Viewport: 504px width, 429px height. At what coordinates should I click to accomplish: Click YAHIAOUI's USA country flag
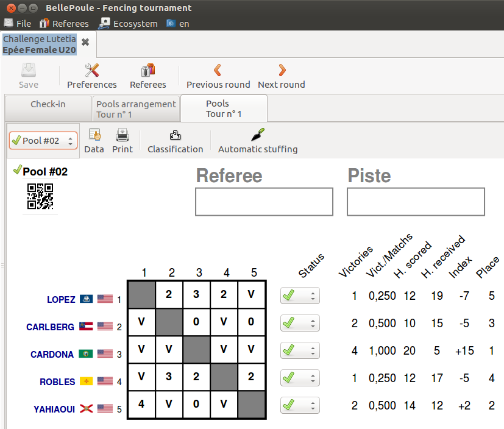coord(105,408)
